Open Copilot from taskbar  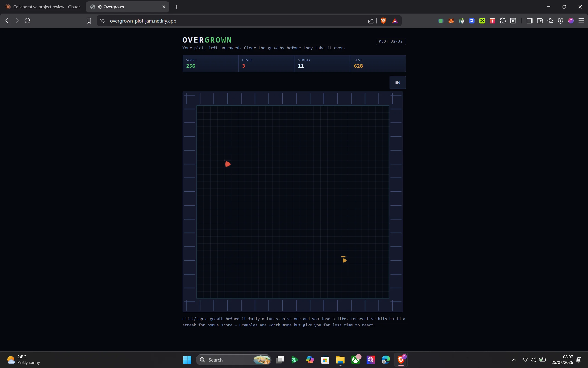pyautogui.click(x=310, y=360)
